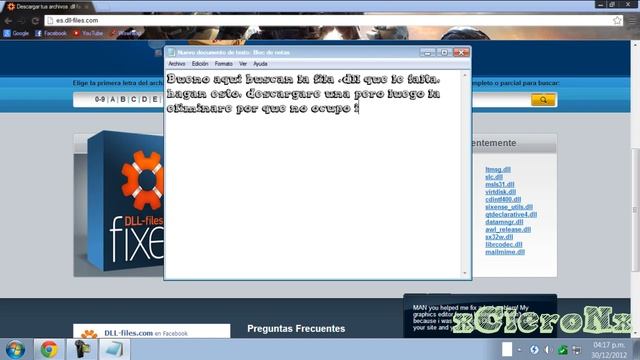Open the datamngr.dll link
640x360 pixels.
pyautogui.click(x=504, y=222)
